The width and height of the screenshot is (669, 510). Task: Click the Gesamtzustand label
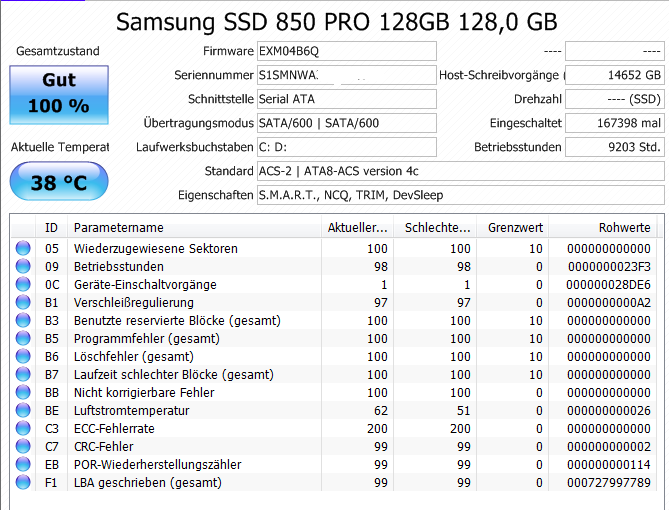tap(58, 51)
